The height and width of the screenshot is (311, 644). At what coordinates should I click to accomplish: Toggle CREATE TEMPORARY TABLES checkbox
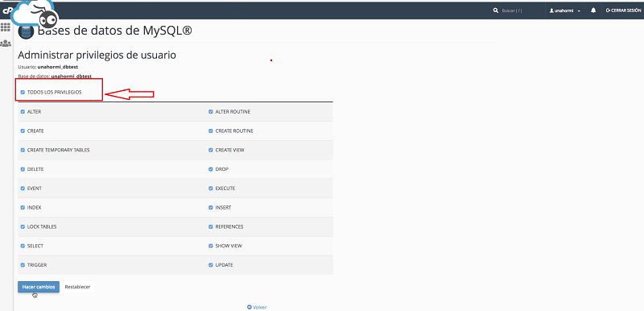[x=23, y=150]
